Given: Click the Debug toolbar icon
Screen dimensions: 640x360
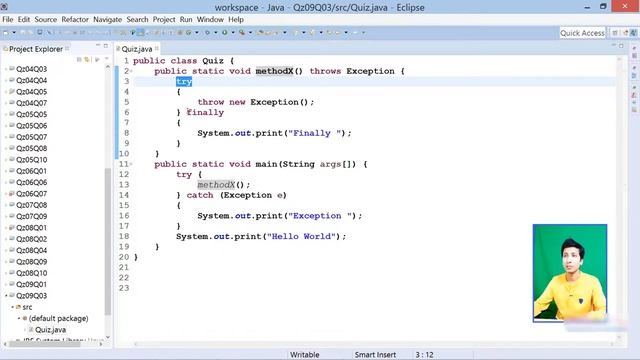Looking at the screenshot, I should pyautogui.click(x=207, y=33).
